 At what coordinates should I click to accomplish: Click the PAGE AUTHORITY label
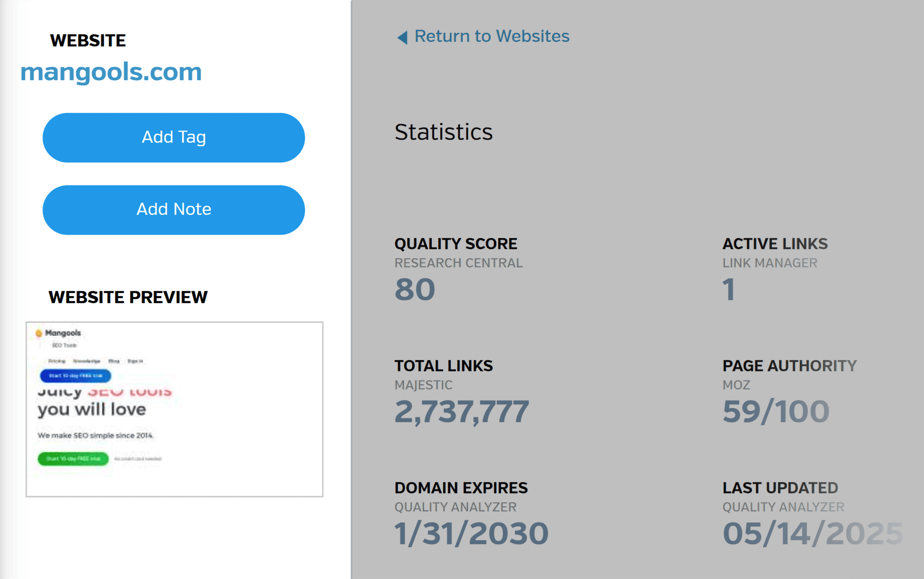(x=789, y=366)
